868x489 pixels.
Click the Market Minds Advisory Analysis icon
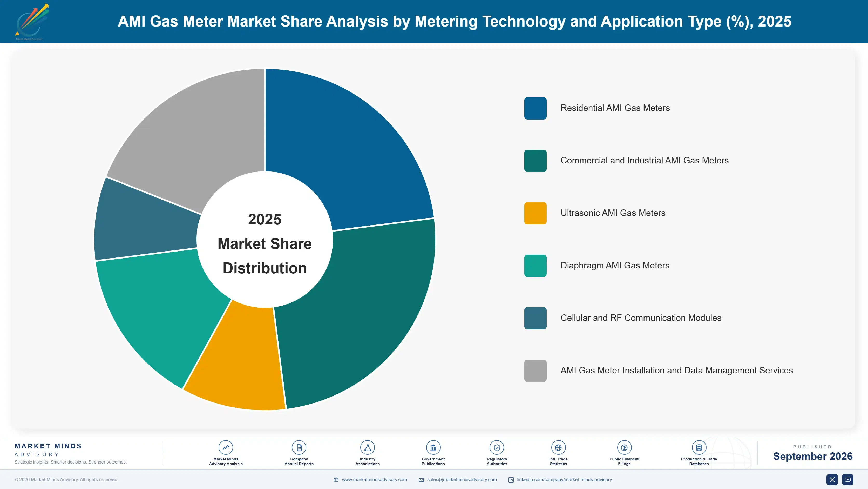pyautogui.click(x=226, y=447)
